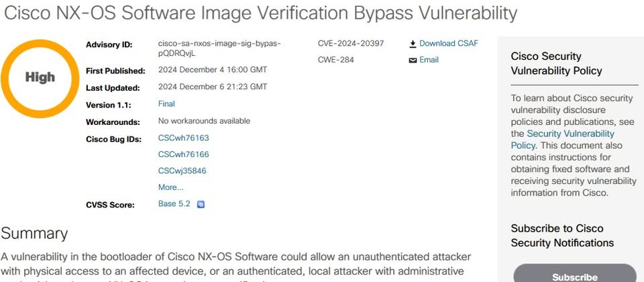Open bug ID CSCwh76163
Screen dimensions: 644x282
(183, 138)
